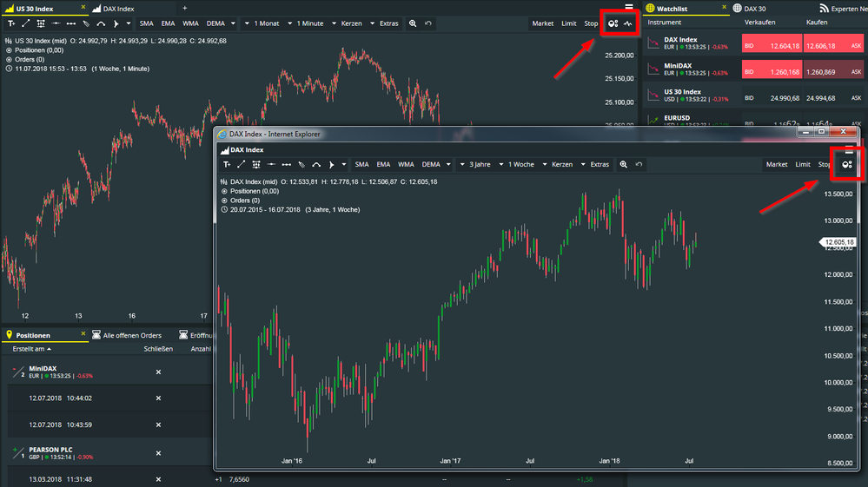Open the 1 Woche interval dropdown
This screenshot has height=487, width=868.
(517, 165)
